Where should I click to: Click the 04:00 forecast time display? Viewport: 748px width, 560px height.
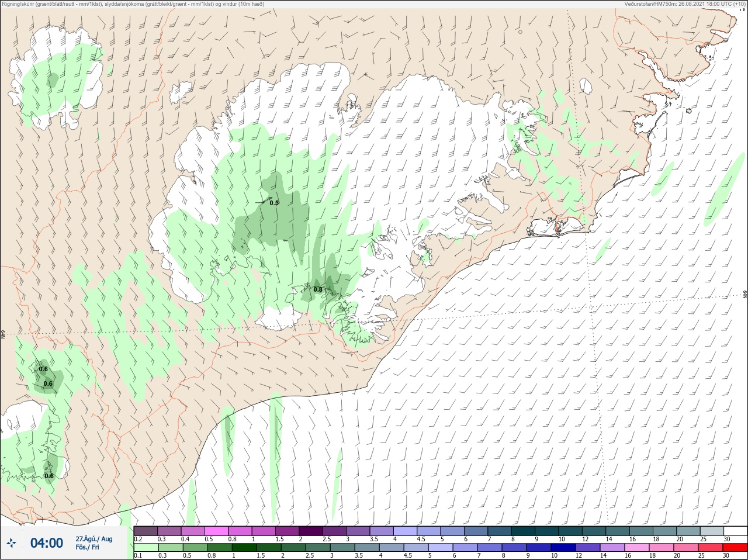coord(47,543)
